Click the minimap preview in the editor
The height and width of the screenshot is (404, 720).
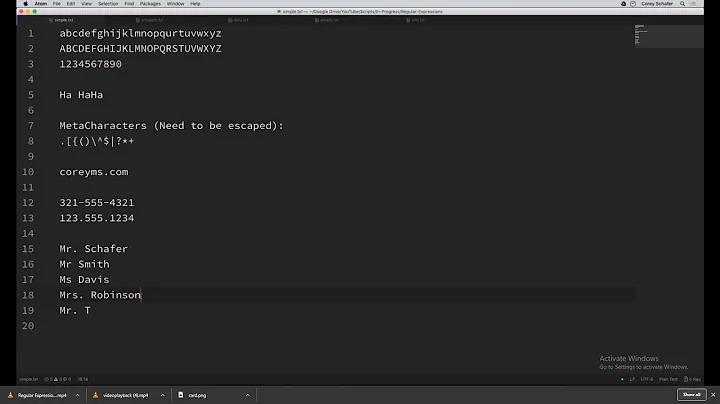(669, 36)
